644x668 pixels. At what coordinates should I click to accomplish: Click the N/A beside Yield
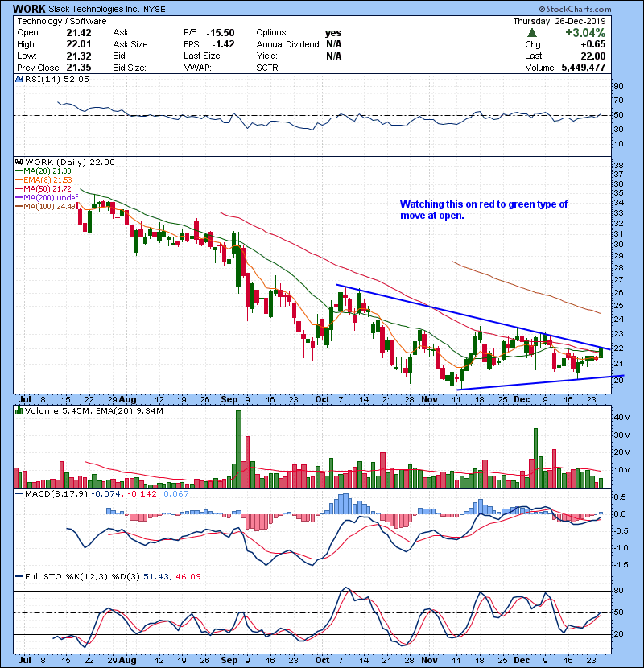coord(334,56)
